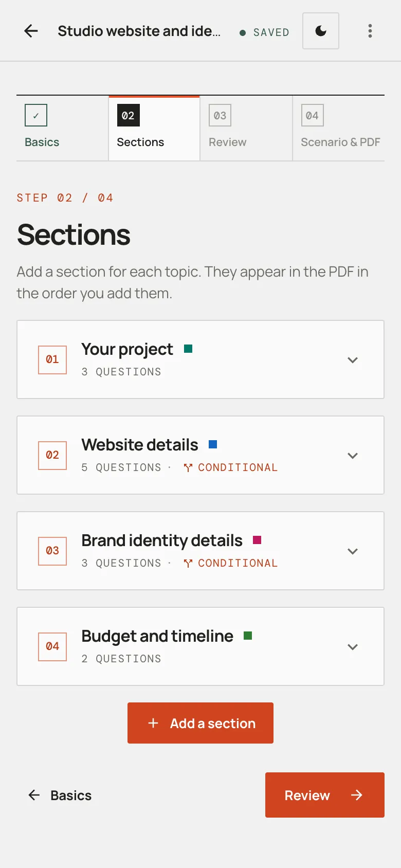Viewport: 401px width, 868px height.
Task: Click the conditional branch icon under Brand identity
Action: (x=188, y=563)
